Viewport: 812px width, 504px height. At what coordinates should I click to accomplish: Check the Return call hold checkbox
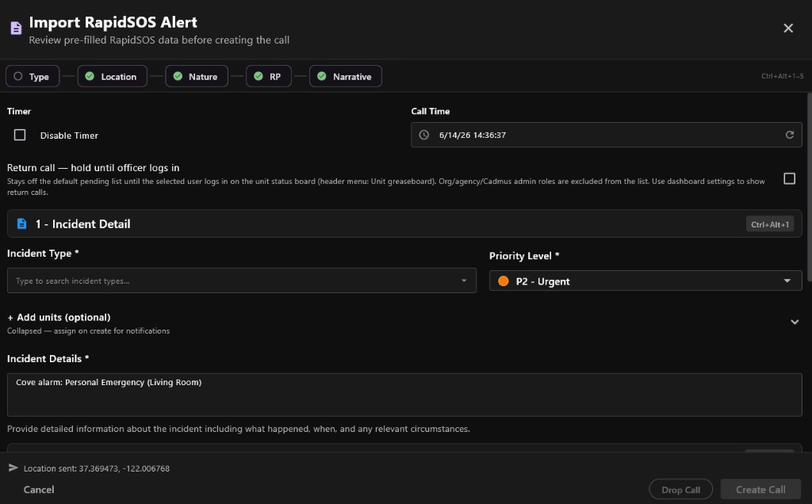pyautogui.click(x=789, y=178)
